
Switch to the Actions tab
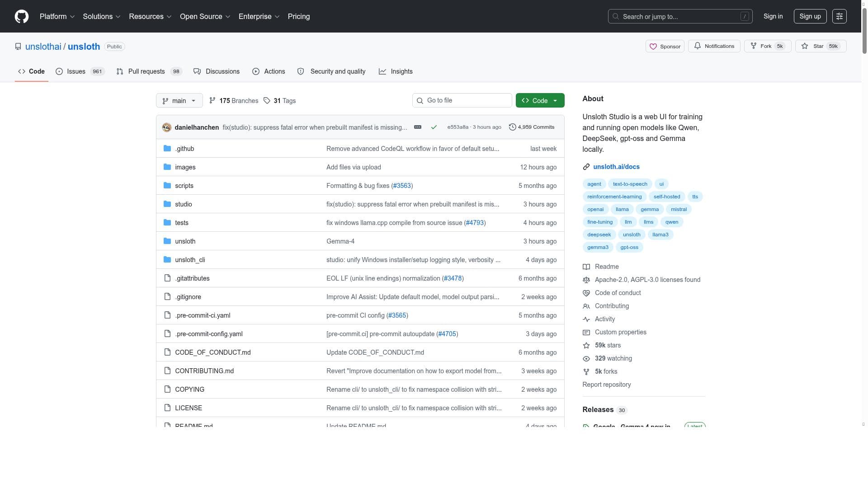pos(269,71)
